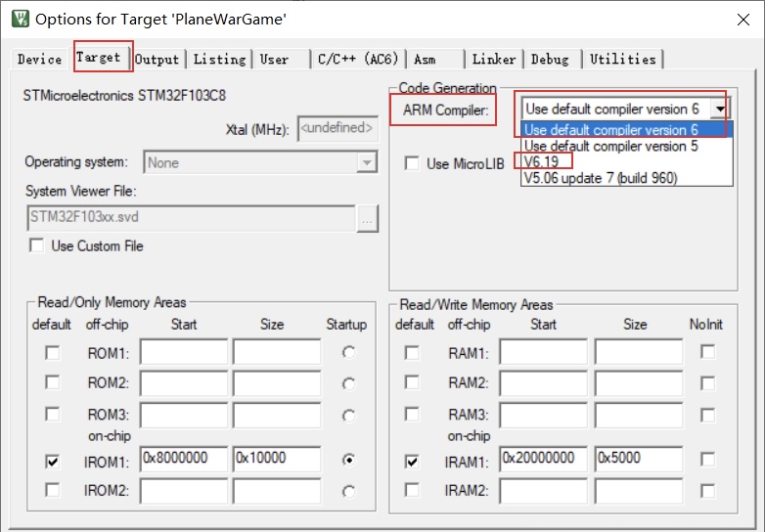
Task: Edit the IRAM1 Size field 0x5000
Action: (639, 459)
